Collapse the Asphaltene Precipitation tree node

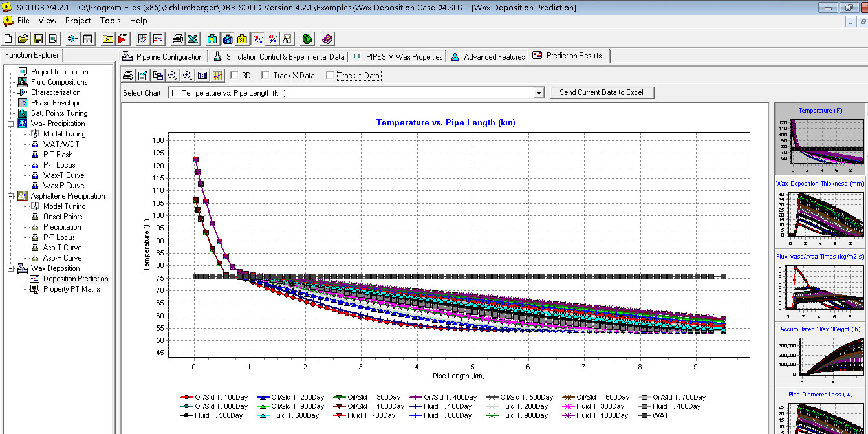coord(11,196)
